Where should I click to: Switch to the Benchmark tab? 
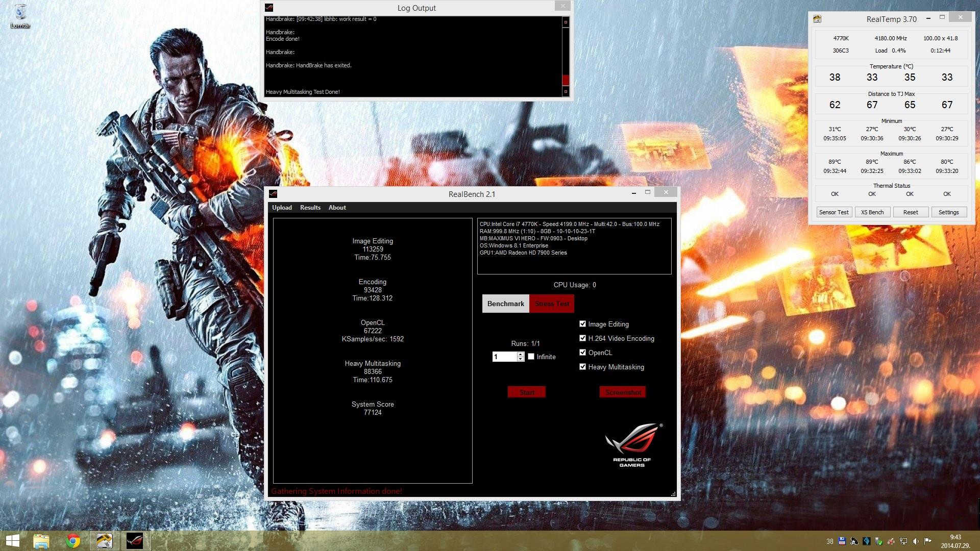[505, 304]
